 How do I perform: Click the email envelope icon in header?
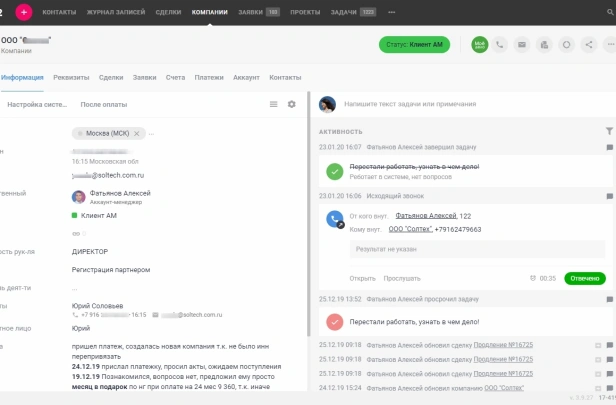[521, 45]
